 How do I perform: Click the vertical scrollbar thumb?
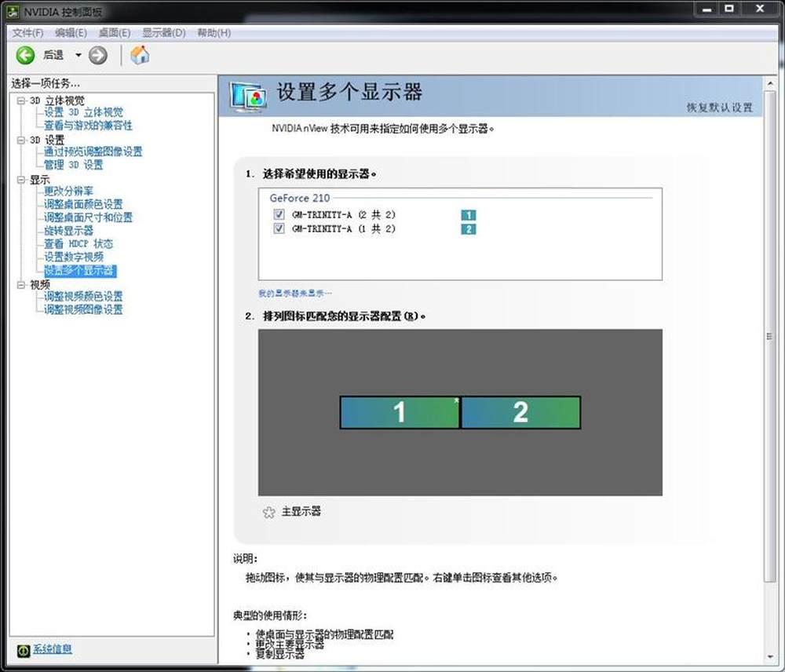pos(770,336)
